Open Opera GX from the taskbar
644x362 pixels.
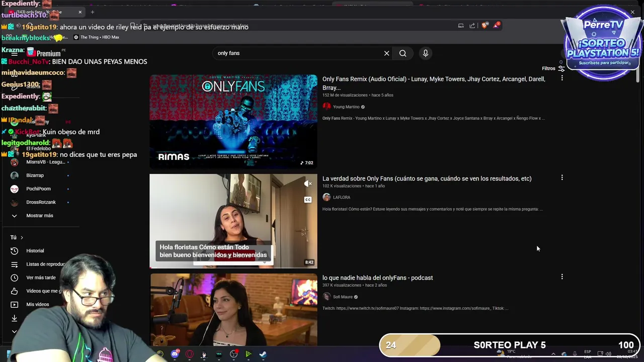[x=190, y=354]
